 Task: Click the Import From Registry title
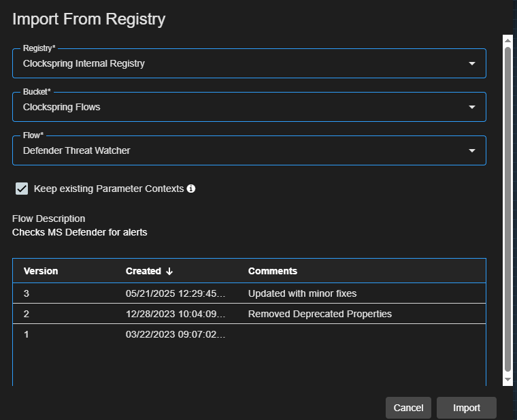click(88, 19)
